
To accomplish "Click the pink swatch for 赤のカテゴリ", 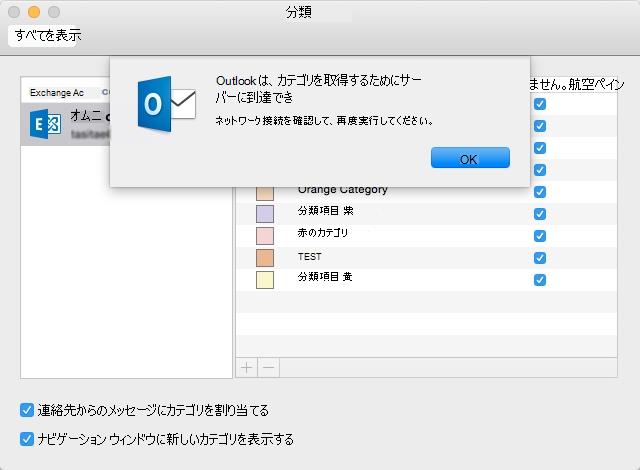I will (265, 236).
